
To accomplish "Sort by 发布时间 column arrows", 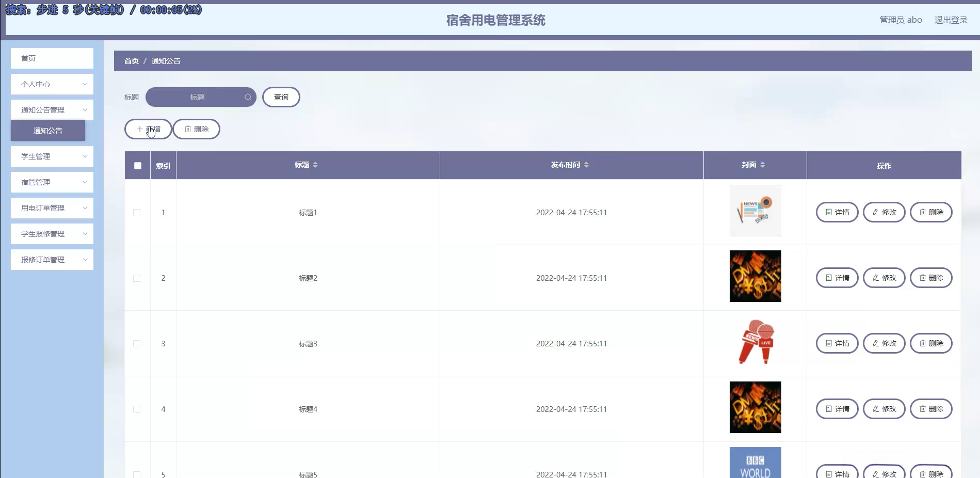I will (x=586, y=165).
